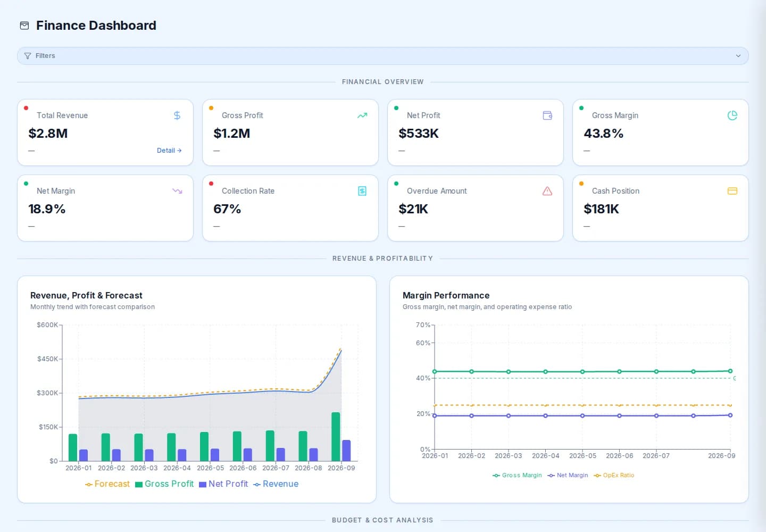
Task: Click the 2026-09 purple Net Profit bar
Action: tap(346, 451)
